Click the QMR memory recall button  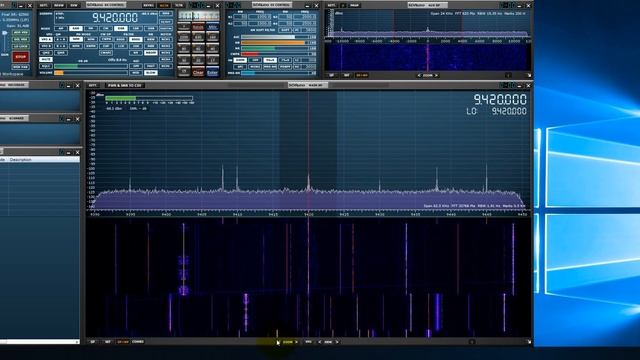click(61, 53)
